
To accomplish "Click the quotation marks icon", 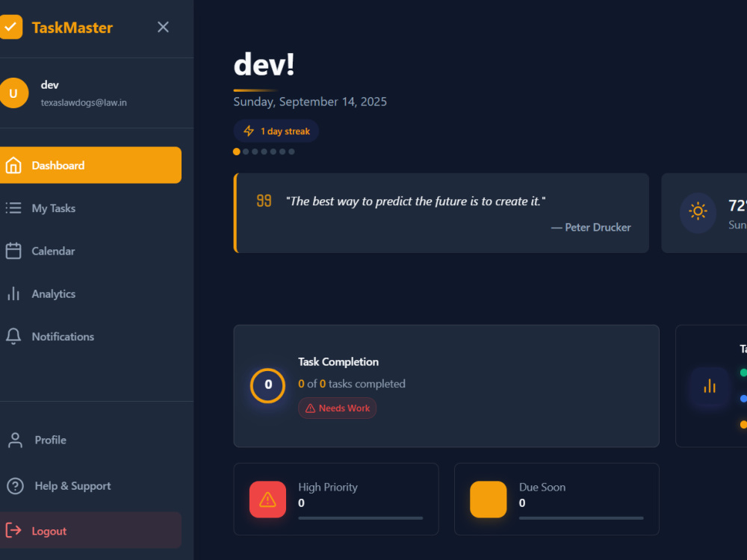I will click(264, 200).
